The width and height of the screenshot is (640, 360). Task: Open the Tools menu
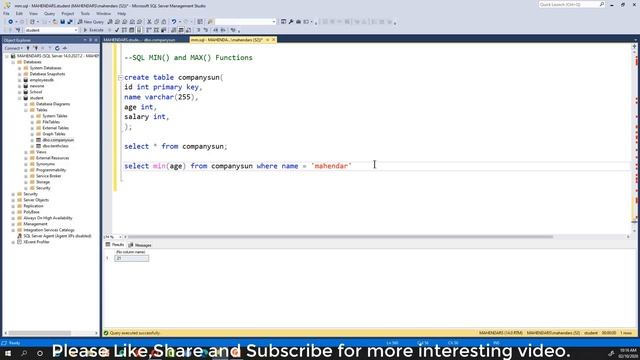[x=85, y=13]
